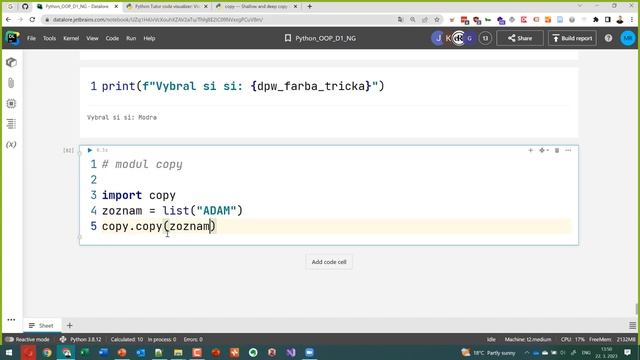Open the Help menu
The width and height of the screenshot is (640, 360).
[149, 38]
